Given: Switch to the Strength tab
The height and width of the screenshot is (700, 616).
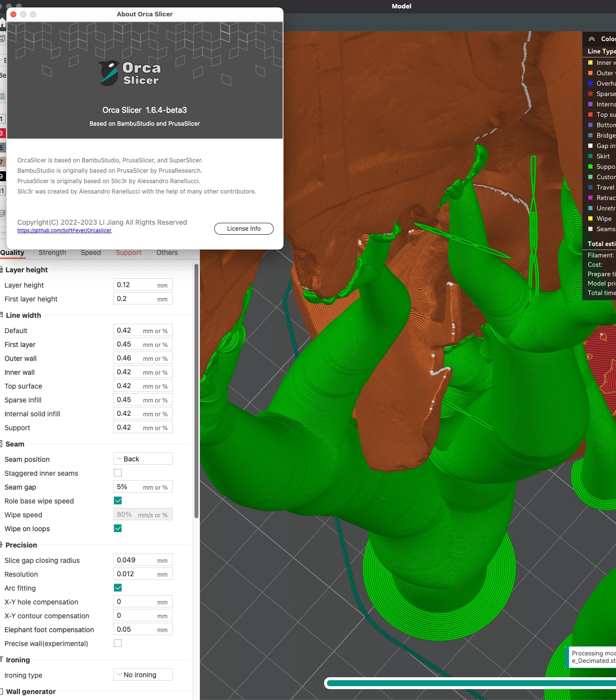Looking at the screenshot, I should 52,252.
